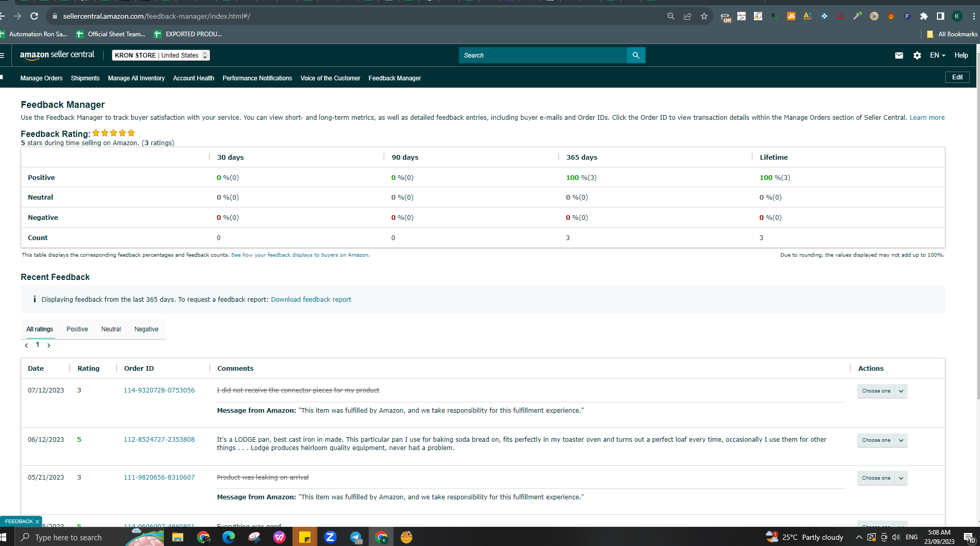The image size is (980, 546).
Task: Open Feedback Manager menu item
Action: click(395, 78)
